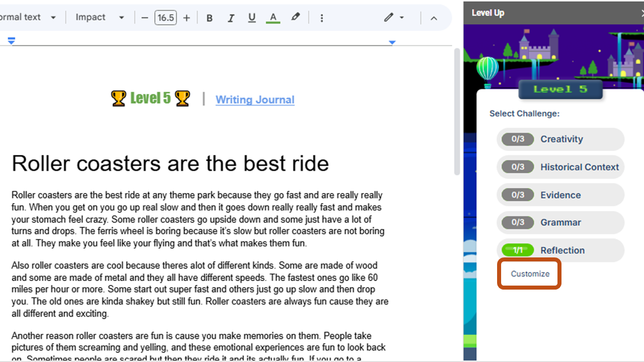
Task: Select the Evidence challenge
Action: pyautogui.click(x=560, y=195)
